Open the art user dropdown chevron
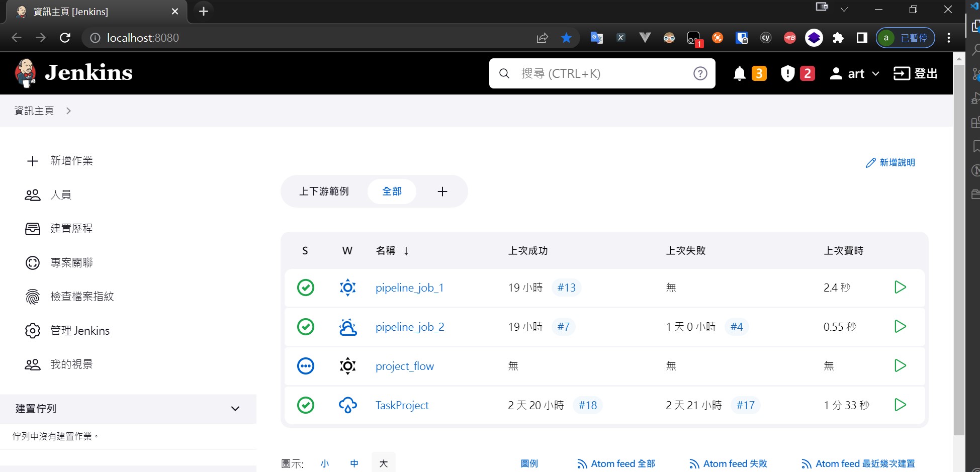The width and height of the screenshot is (980, 472). pyautogui.click(x=875, y=74)
